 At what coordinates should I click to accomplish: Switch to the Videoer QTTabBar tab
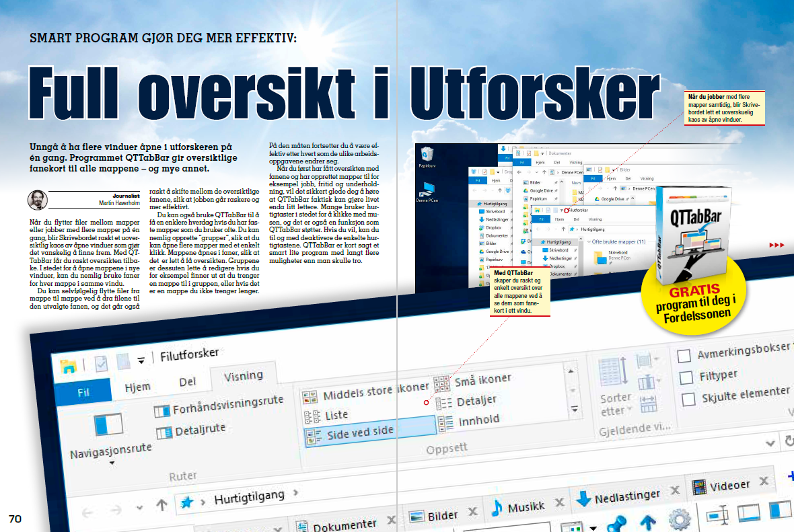click(721, 486)
